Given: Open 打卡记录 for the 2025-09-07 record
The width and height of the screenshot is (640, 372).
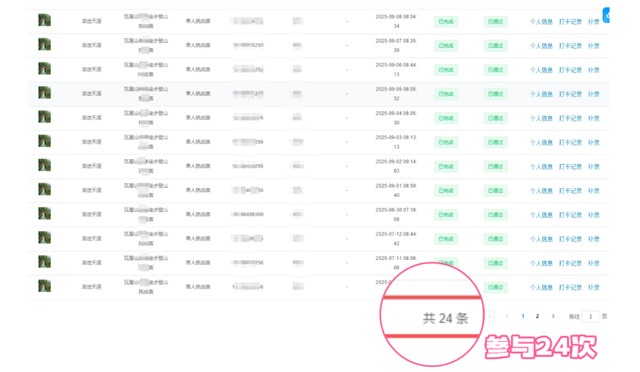Looking at the screenshot, I should coord(570,46).
